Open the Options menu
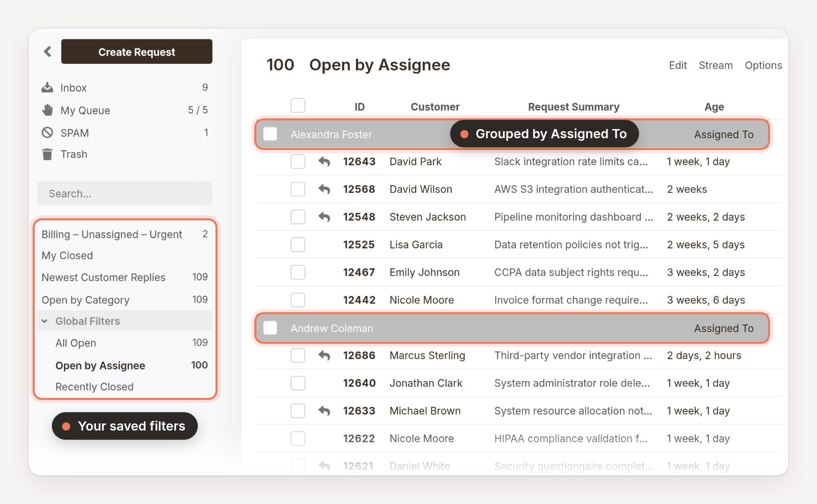The height and width of the screenshot is (504, 817). [x=763, y=65]
